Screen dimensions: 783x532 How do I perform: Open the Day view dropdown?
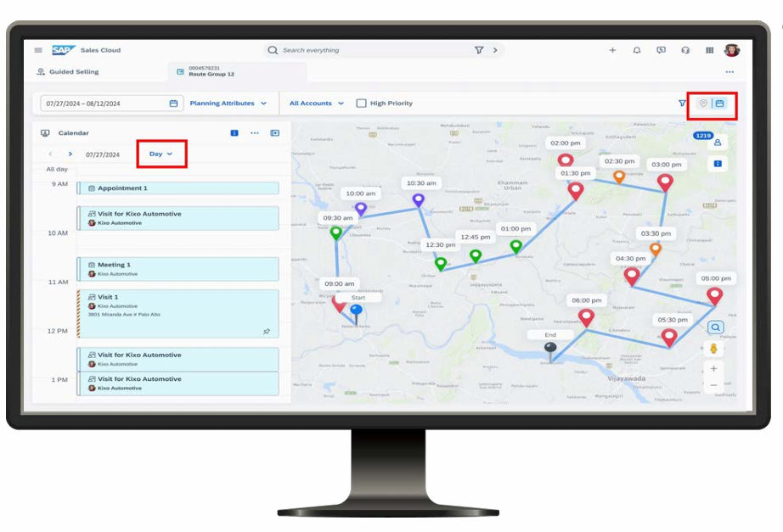[x=161, y=154]
